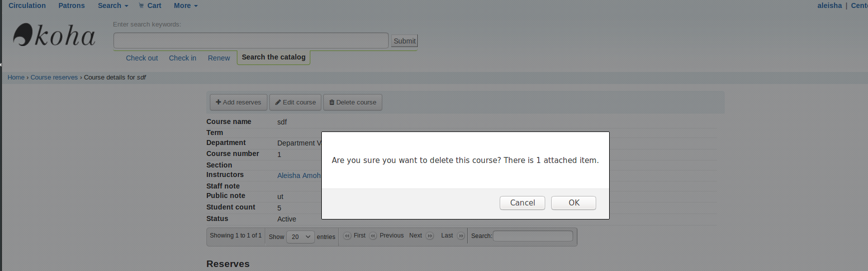868x271 pixels.
Task: Click the catalog search keywords field
Action: (x=251, y=40)
